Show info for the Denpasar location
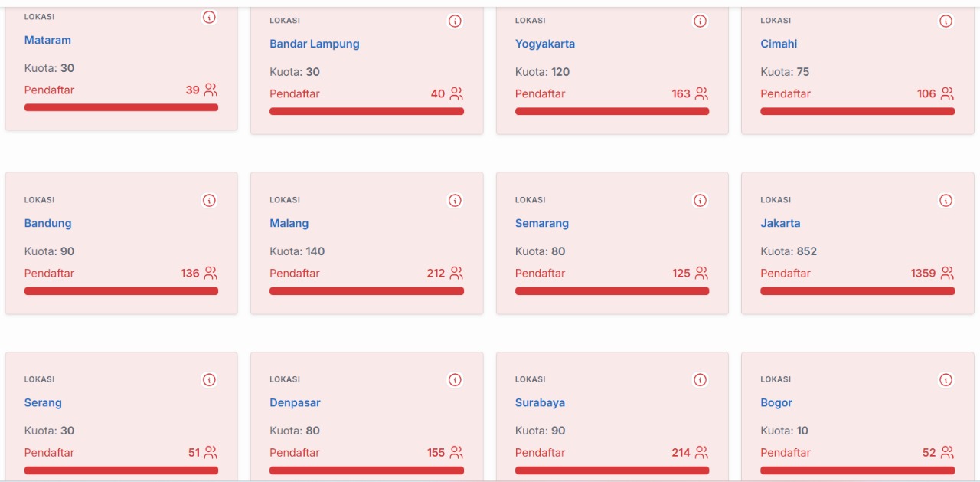Image resolution: width=980 pixels, height=482 pixels. pos(455,380)
